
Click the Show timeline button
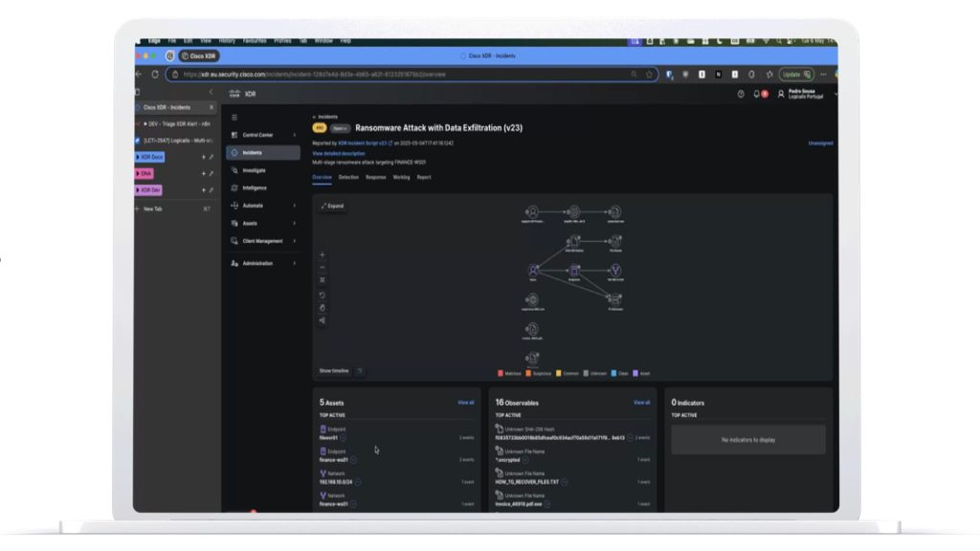(x=334, y=370)
